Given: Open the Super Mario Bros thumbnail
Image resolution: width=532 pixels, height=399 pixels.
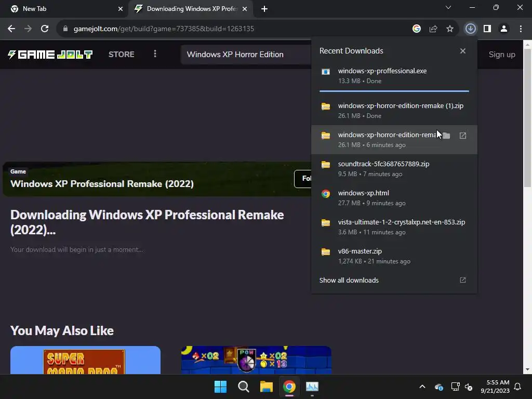Looking at the screenshot, I should tap(85, 360).
